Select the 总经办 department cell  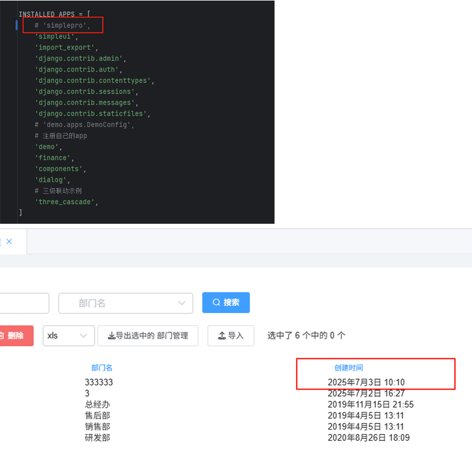97,404
